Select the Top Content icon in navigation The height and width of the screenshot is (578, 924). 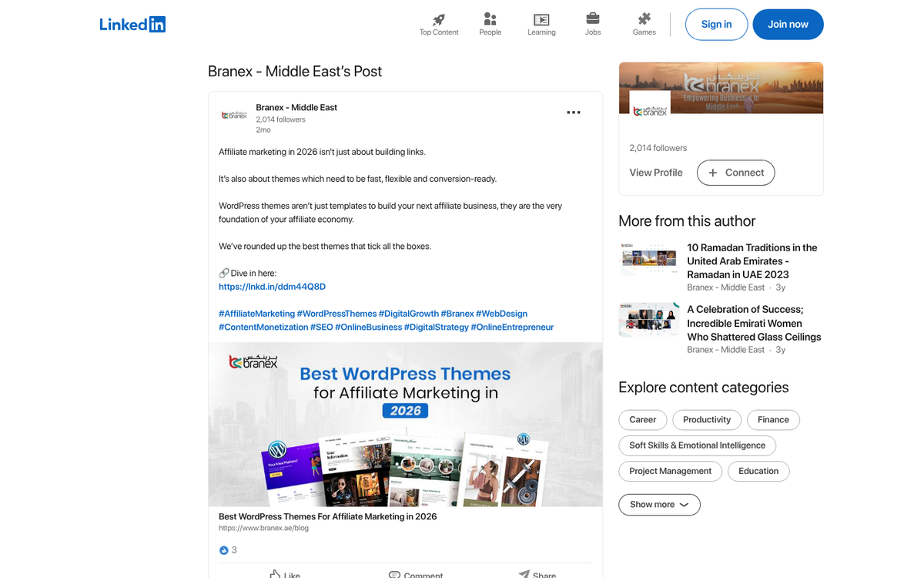point(438,20)
